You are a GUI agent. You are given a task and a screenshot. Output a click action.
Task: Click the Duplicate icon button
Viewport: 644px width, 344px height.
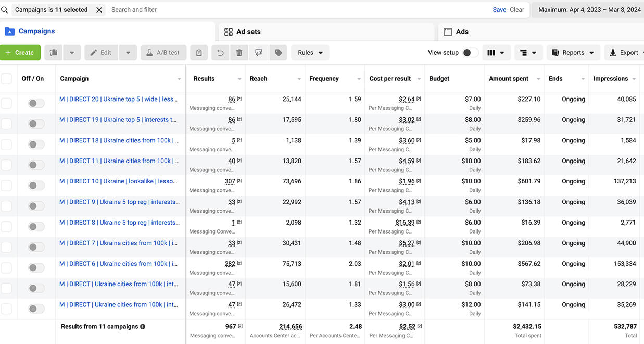pyautogui.click(x=54, y=53)
